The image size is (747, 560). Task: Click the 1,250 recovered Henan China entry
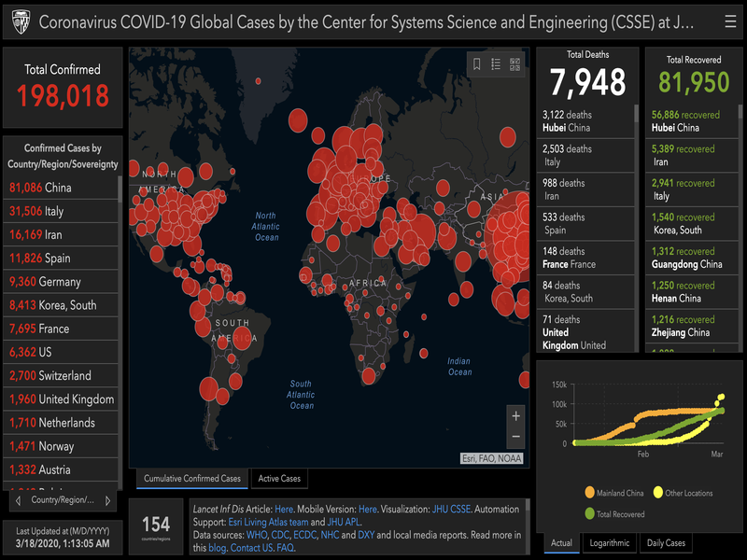[692, 292]
